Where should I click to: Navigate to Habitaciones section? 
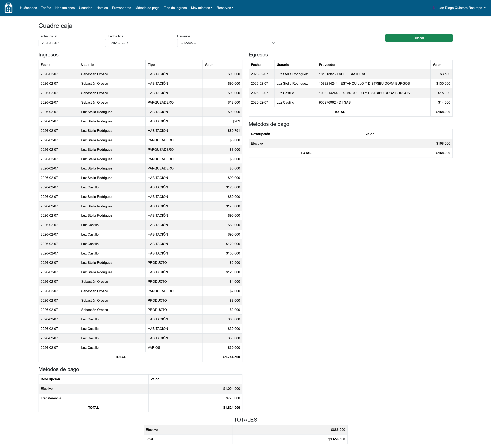[65, 8]
